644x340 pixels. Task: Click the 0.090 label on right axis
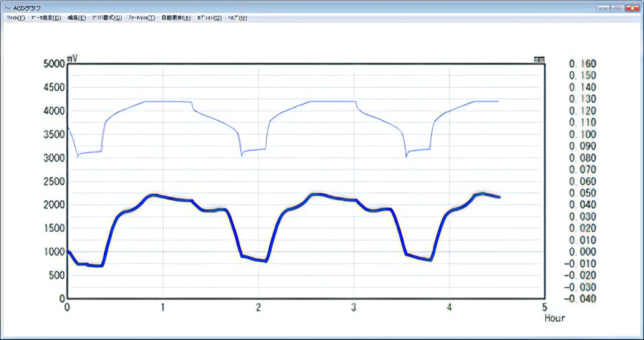[x=582, y=146]
